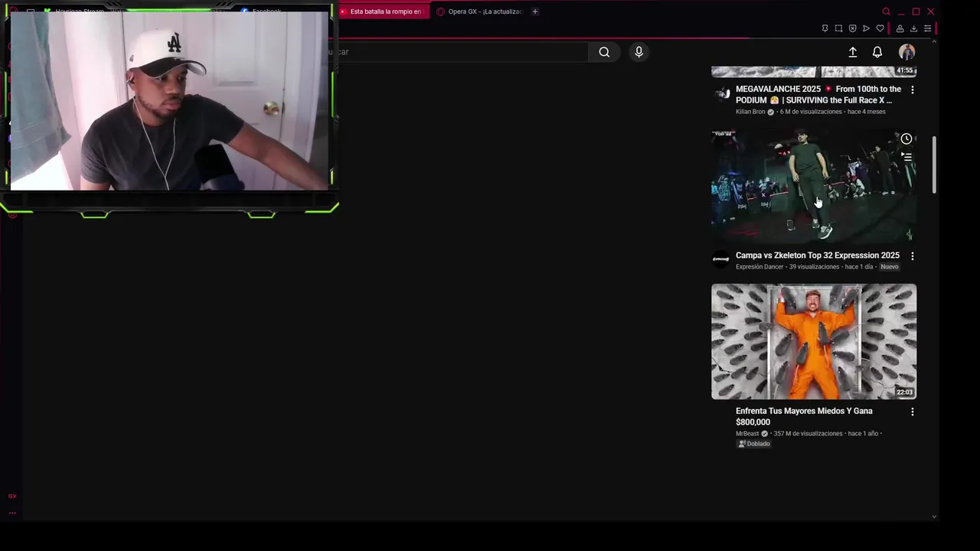Screen dimensions: 980x551
Task: Click MrBeast channel name
Action: coord(747,434)
